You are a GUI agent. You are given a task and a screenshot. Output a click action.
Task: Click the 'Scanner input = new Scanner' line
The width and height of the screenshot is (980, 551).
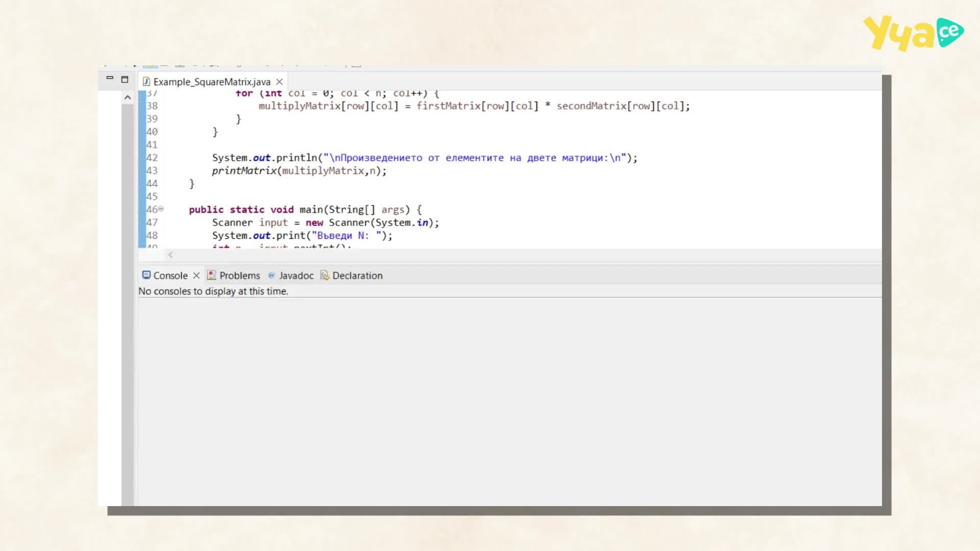(x=326, y=223)
